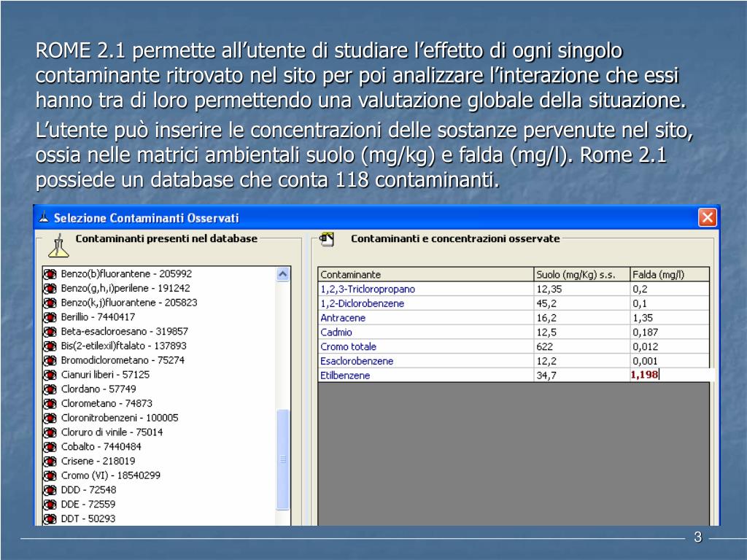Click the flask icon in the window title bar
Viewport: 747px width, 560px height.
pyautogui.click(x=44, y=217)
